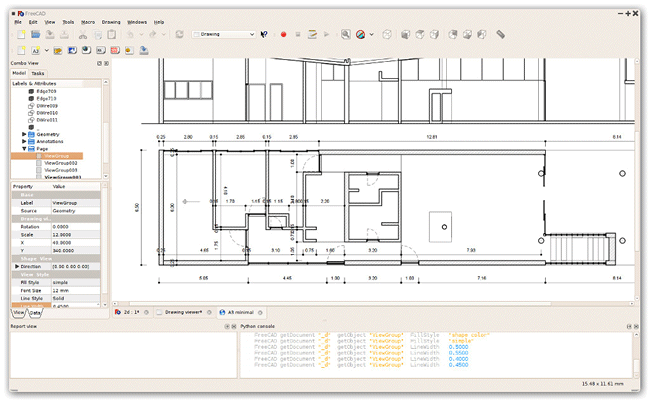Click the Open file folder icon
Viewport: 650px width, 401px height.
pyautogui.click(x=37, y=34)
